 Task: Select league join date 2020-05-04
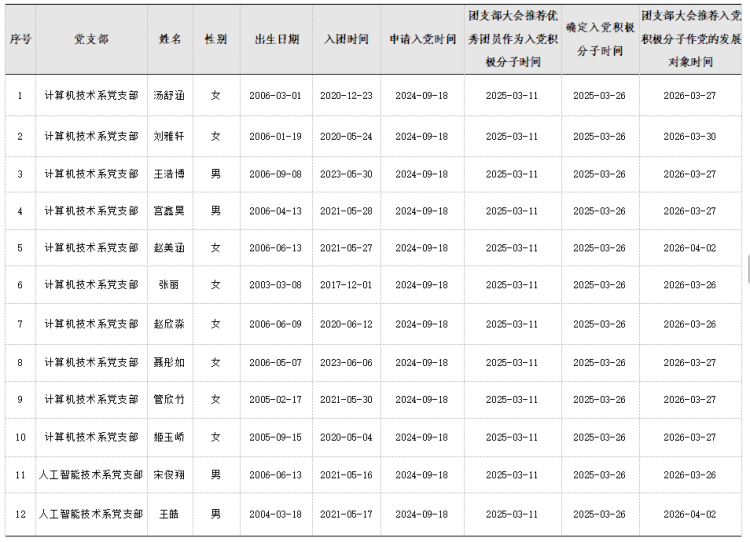(x=346, y=437)
